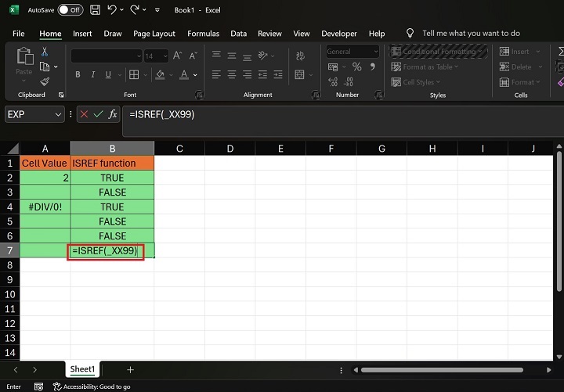Click the Font Color A swatch
The image size is (564, 392).
point(184,74)
